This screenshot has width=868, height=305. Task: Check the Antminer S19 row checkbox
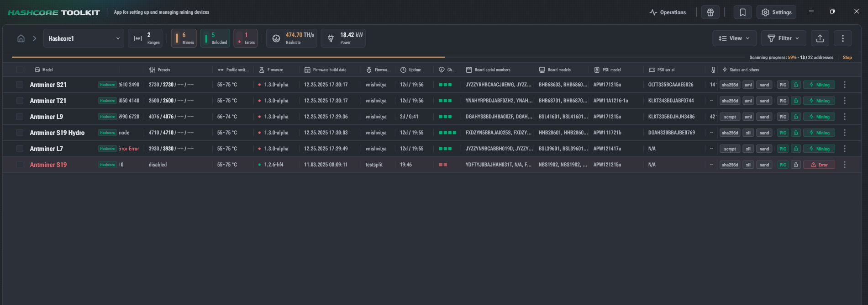click(20, 165)
